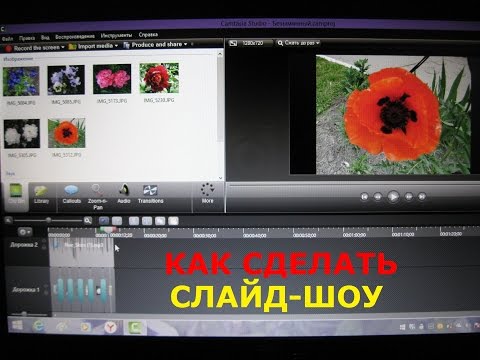Click the Дорожка 2 track label
The height and width of the screenshot is (360, 480).
(x=24, y=245)
